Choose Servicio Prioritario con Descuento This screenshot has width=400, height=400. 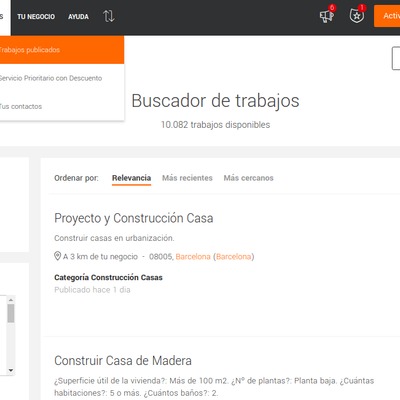point(62,78)
